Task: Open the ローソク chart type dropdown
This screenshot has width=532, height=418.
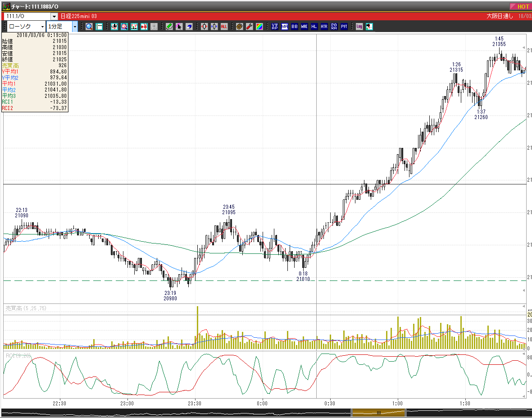Action: [42, 27]
